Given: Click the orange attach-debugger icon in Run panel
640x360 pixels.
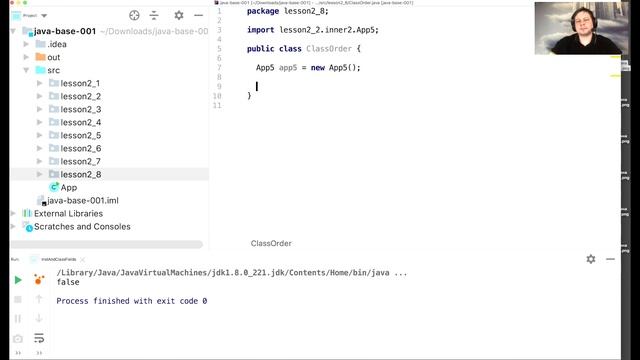Looking at the screenshot, I should [x=39, y=280].
